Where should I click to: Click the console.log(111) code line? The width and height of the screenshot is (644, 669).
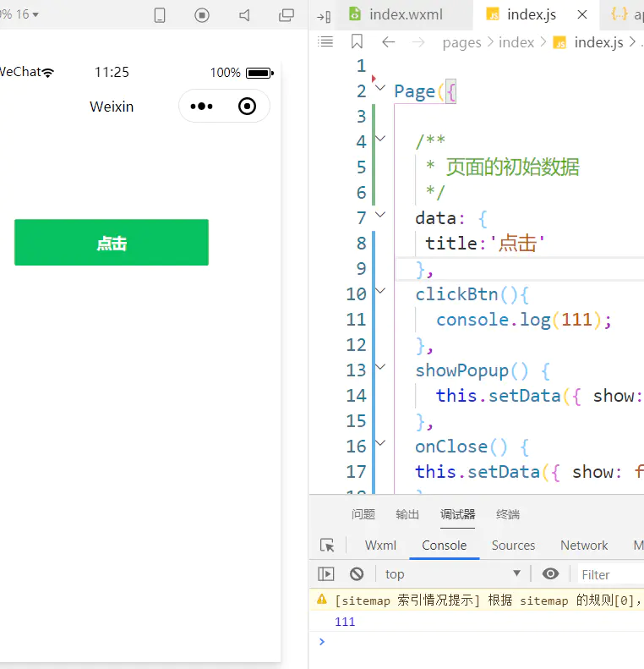[524, 320]
